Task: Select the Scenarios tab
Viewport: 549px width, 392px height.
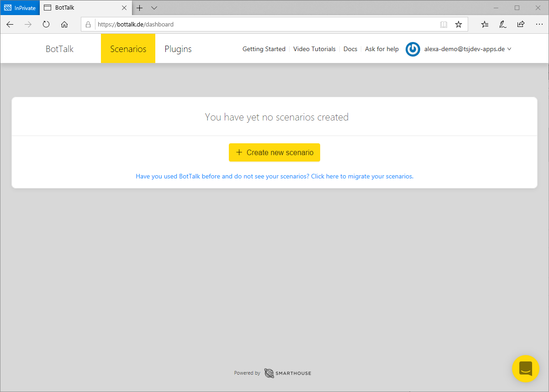Action: point(128,49)
